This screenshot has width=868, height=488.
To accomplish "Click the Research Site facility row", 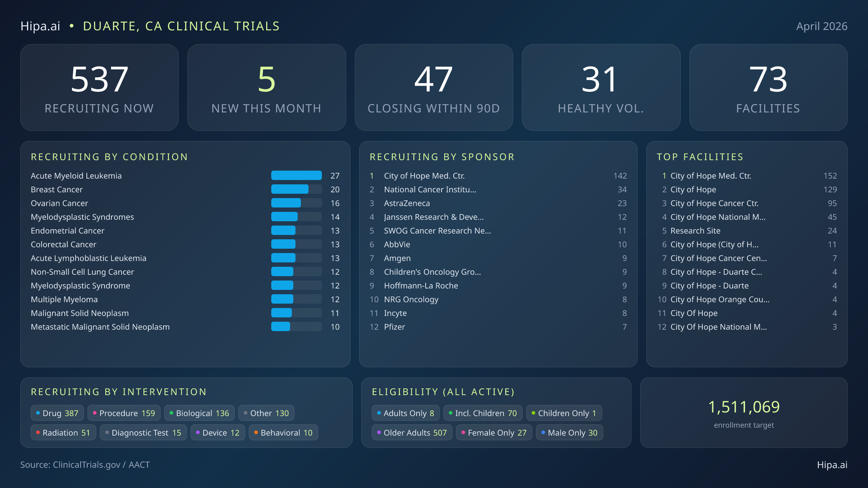I will (x=747, y=230).
